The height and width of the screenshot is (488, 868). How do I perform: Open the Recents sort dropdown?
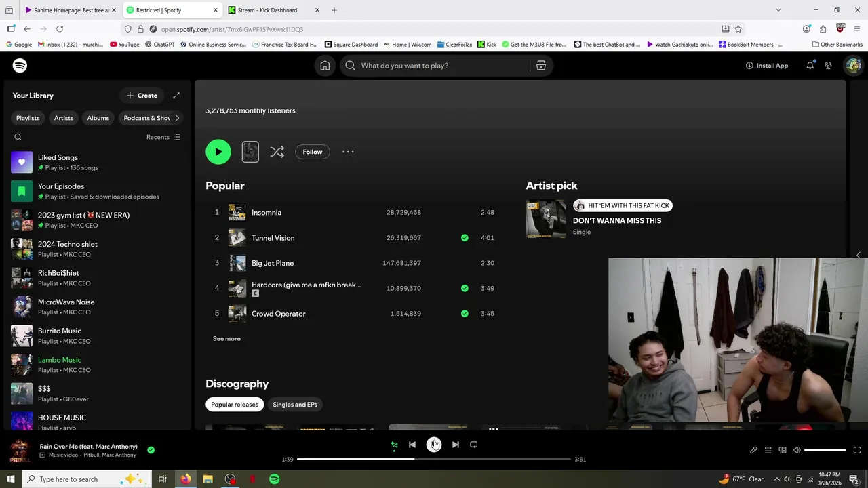coord(163,137)
